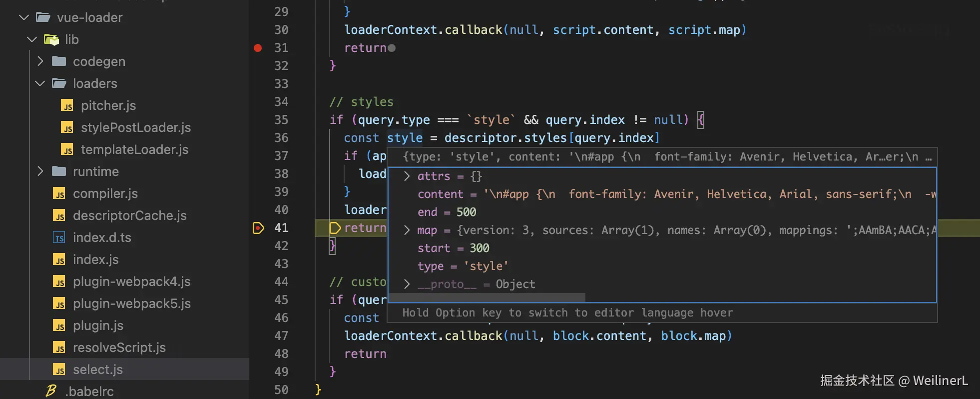Collapse the lib folder chevron
Image resolution: width=980 pixels, height=399 pixels.
click(32, 39)
